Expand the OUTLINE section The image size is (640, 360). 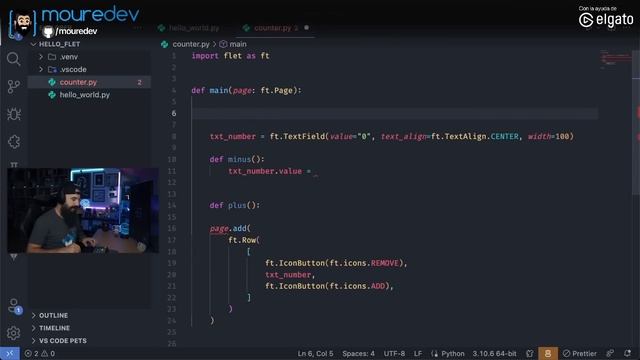(53, 316)
